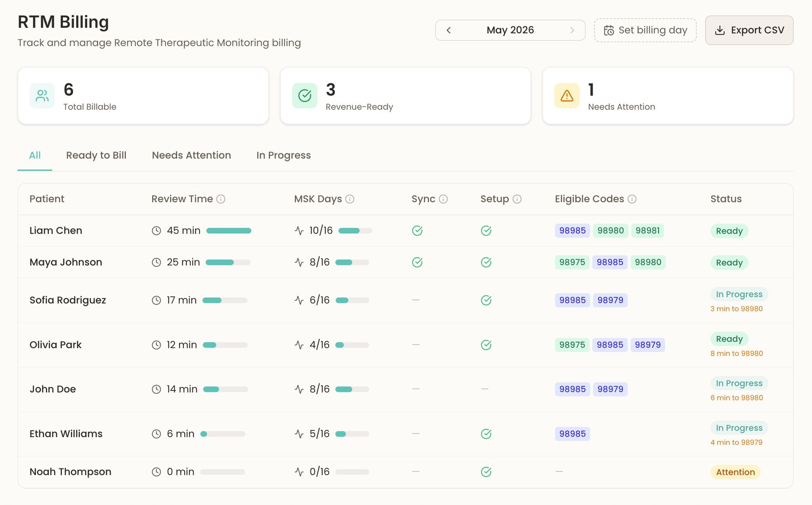Click code 98975 in Maya Johnson row

[x=572, y=262]
